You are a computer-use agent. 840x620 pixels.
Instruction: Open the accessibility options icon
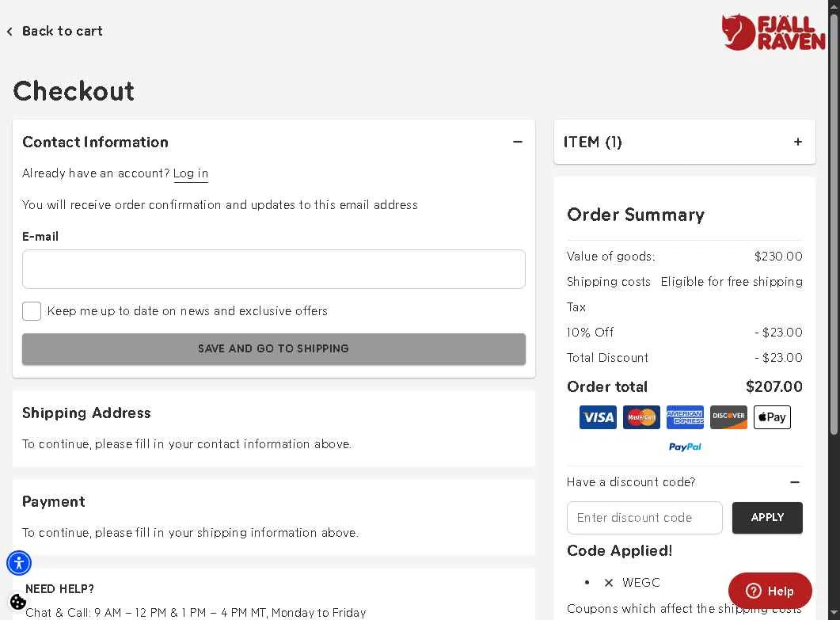[19, 563]
